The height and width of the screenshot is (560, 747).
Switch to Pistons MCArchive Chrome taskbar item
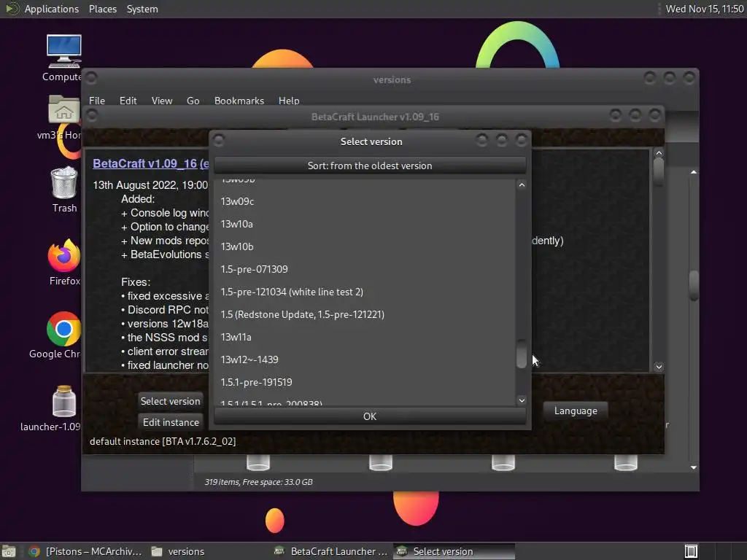[x=86, y=551]
